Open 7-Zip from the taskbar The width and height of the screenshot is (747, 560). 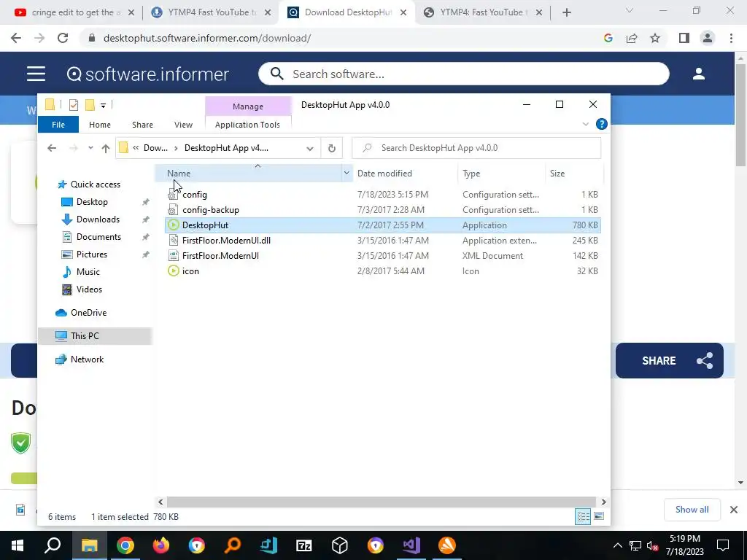tap(304, 545)
